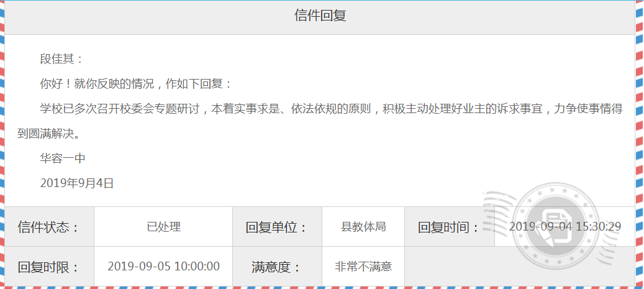
Task: Select the 已处理 status value
Action: pos(163,227)
